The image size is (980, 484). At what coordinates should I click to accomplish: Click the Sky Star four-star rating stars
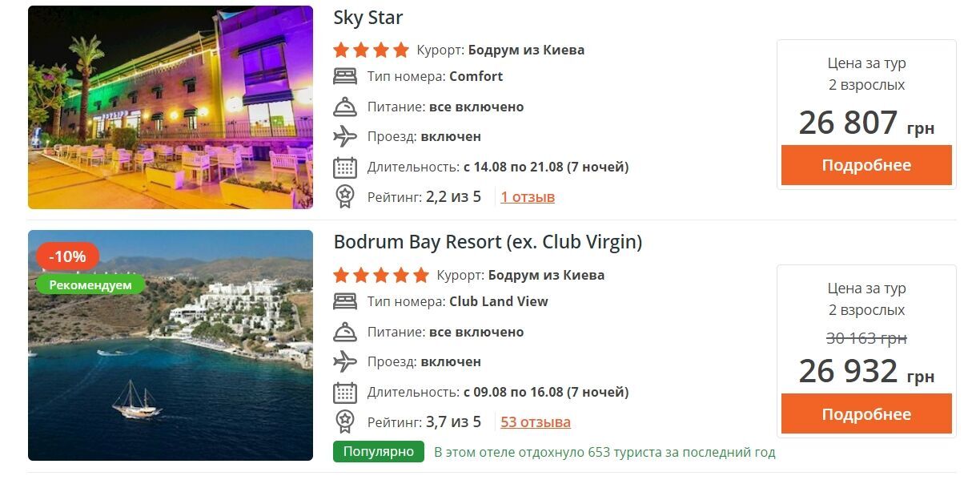tap(371, 50)
